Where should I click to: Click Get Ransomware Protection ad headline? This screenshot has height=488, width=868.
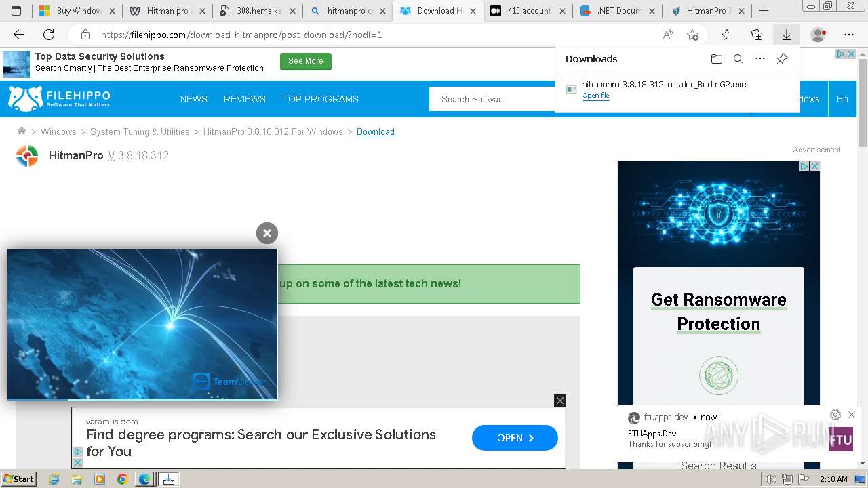click(x=719, y=312)
